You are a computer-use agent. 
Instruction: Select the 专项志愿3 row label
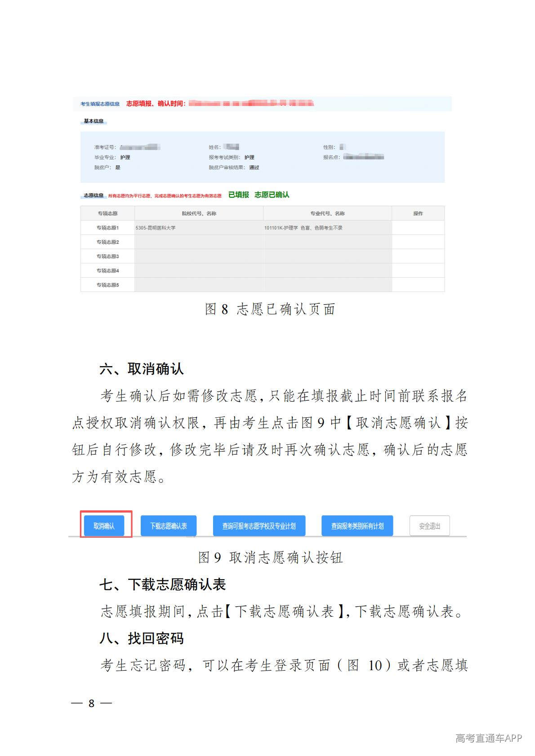(x=107, y=256)
